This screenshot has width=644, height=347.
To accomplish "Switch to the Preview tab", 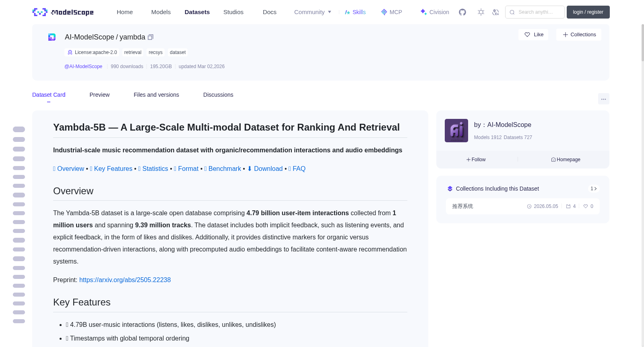I will (x=99, y=95).
